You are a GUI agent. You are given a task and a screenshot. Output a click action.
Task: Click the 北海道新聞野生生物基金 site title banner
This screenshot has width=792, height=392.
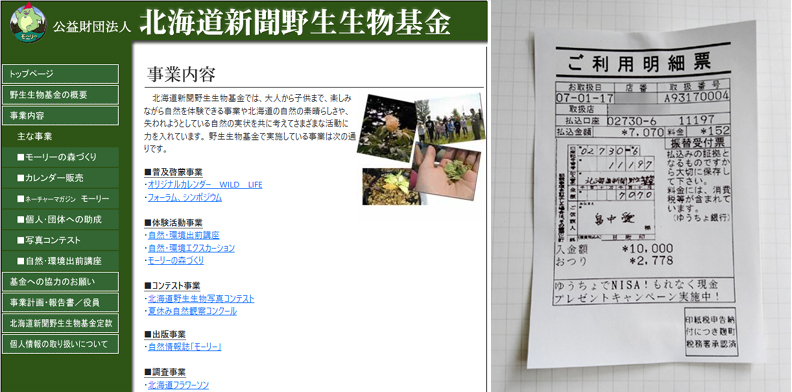295,22
